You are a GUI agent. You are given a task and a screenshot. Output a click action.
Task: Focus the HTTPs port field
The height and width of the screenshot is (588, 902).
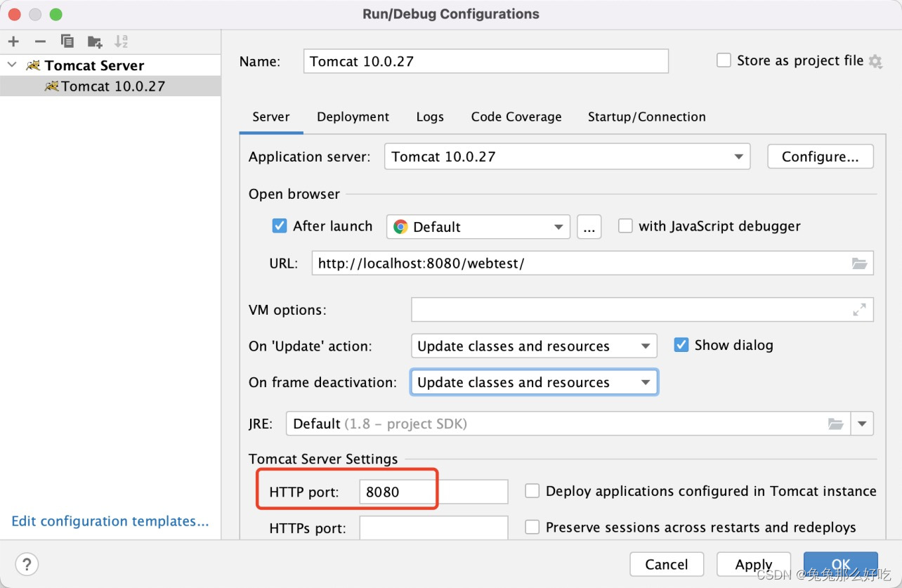(x=433, y=528)
